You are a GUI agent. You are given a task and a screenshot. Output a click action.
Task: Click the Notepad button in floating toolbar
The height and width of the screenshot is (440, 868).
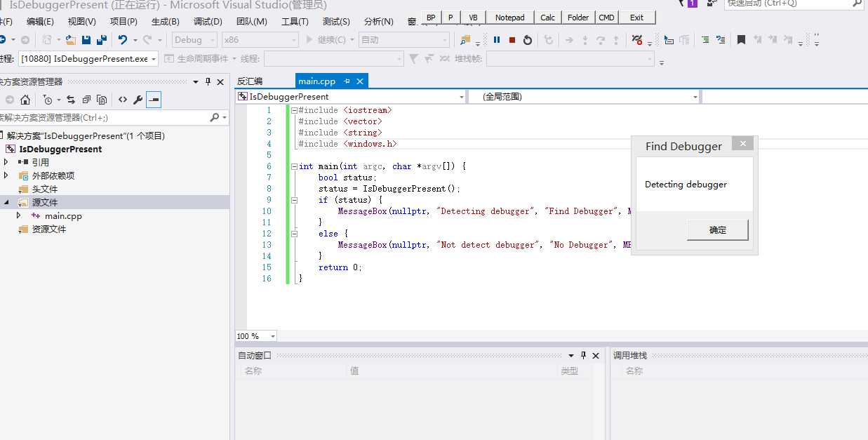pos(509,18)
